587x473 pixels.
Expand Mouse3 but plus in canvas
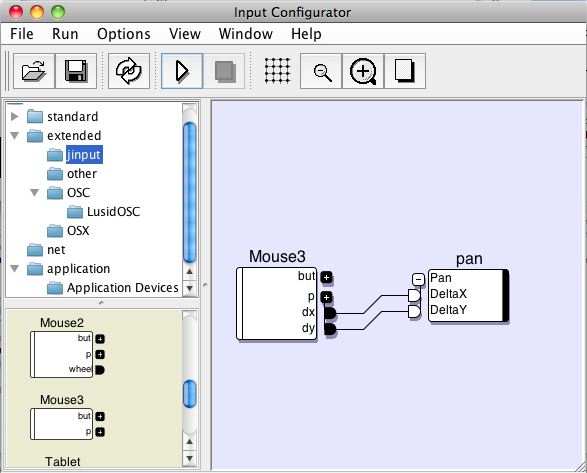326,277
